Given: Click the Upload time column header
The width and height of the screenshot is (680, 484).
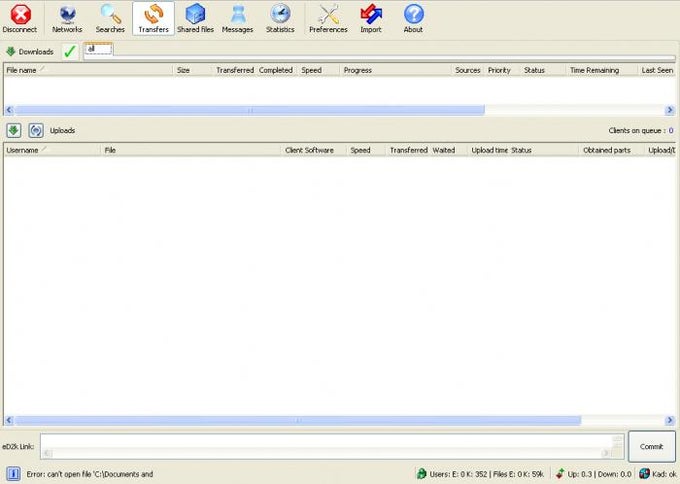Looking at the screenshot, I should click(x=489, y=150).
